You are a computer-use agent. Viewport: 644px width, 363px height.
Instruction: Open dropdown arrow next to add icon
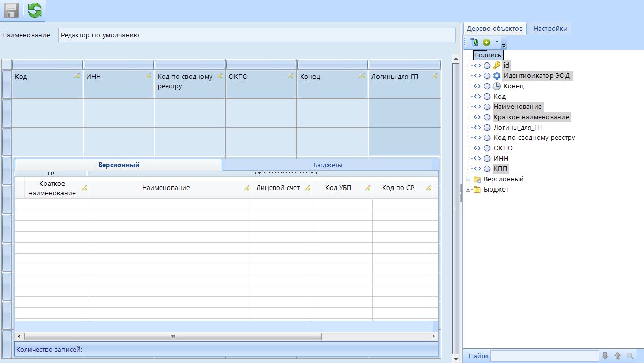(x=497, y=42)
